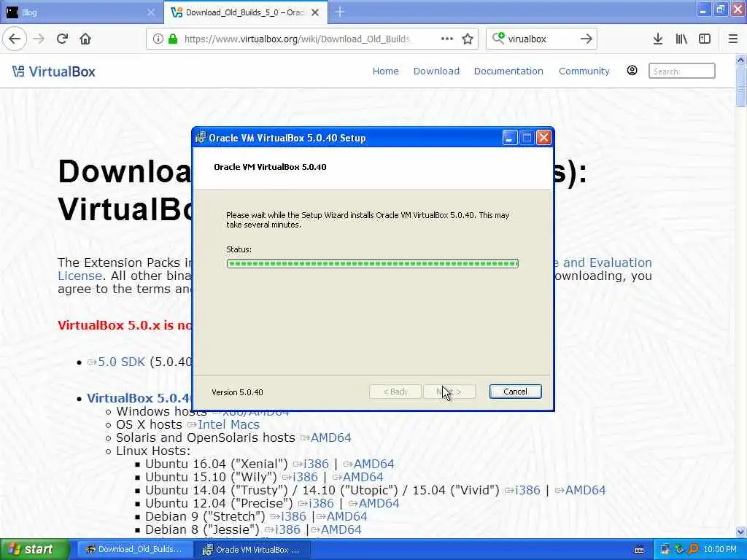Select the Download_Old_Builds_5_0 browser tab

[245, 12]
